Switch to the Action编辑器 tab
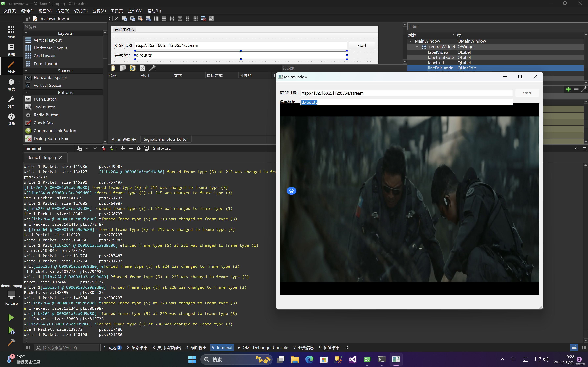The width and height of the screenshot is (588, 367). 124,139
